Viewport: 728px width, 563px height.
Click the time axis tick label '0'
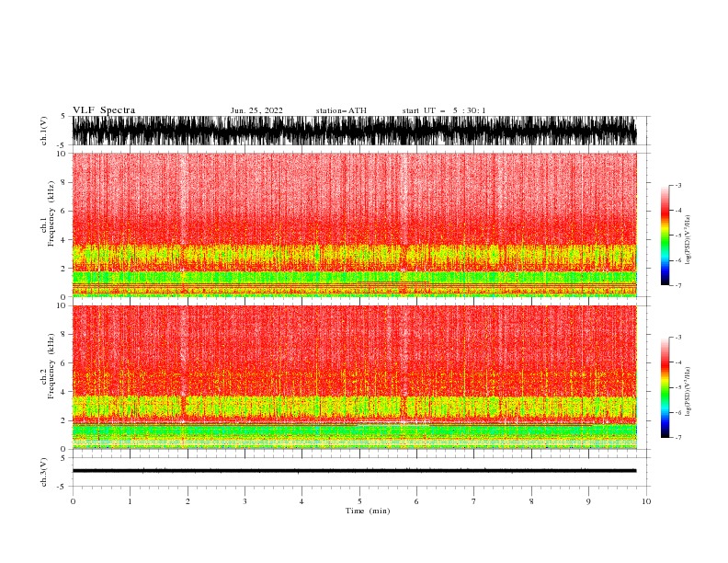73,501
